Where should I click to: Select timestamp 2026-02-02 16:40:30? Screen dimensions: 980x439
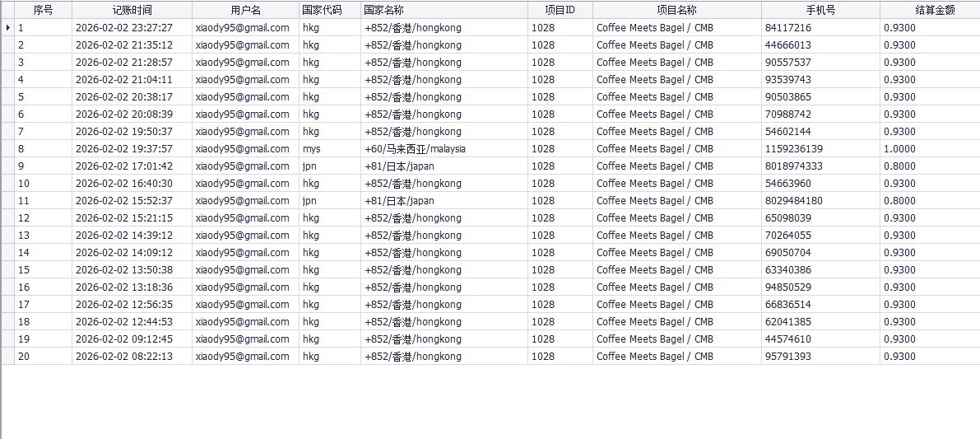tap(123, 183)
